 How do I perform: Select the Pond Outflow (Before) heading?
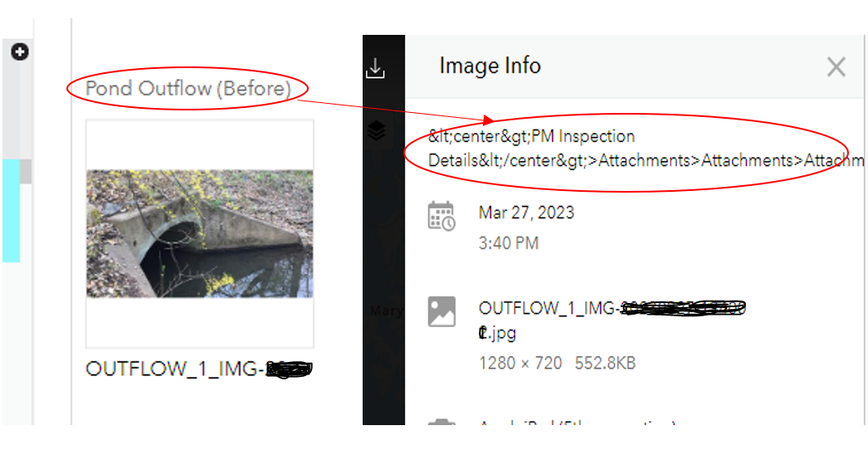(x=188, y=88)
